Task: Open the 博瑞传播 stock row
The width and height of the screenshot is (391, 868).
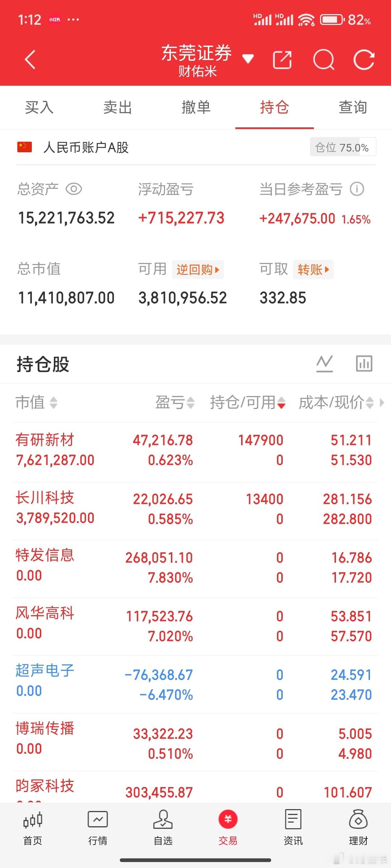Action: pyautogui.click(x=195, y=742)
